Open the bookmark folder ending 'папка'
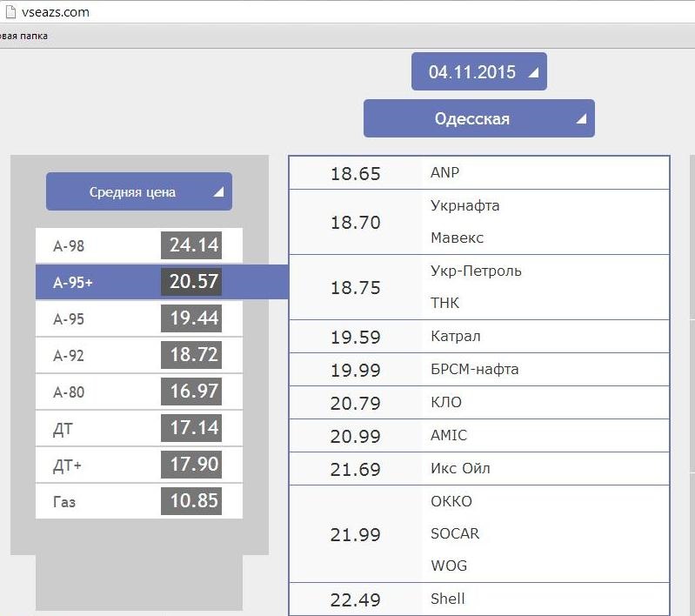This screenshot has height=616, width=695. 23,36
